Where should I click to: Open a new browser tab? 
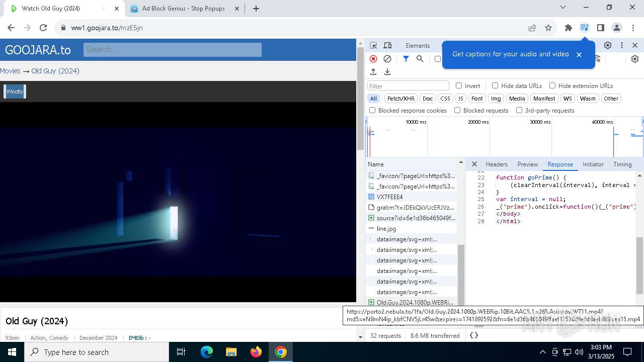tap(256, 9)
